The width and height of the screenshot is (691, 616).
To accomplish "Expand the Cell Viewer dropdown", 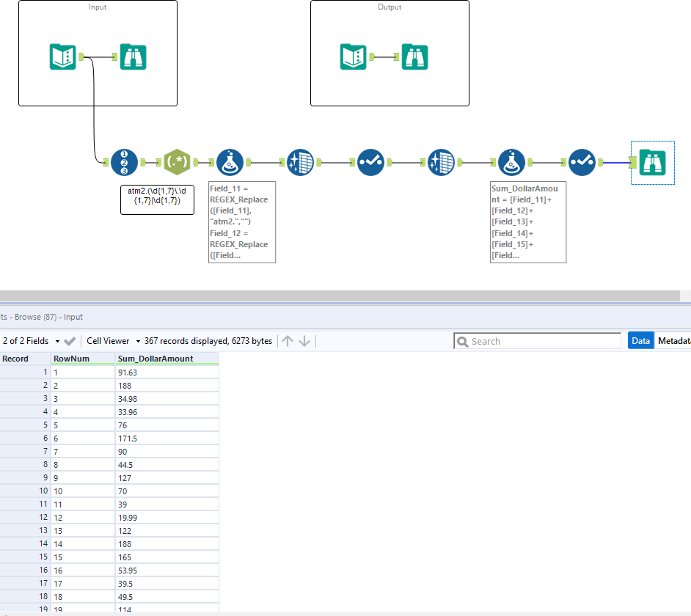I will pyautogui.click(x=113, y=341).
